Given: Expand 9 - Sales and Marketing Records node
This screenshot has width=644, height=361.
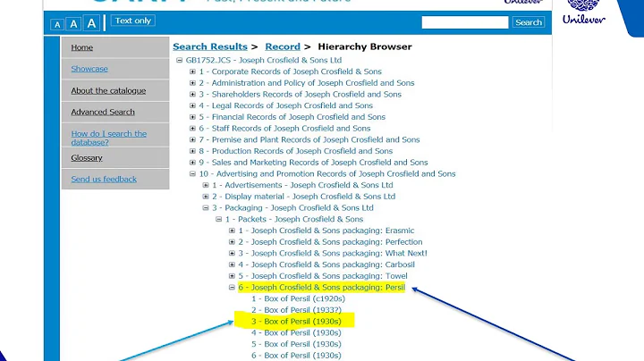Looking at the screenshot, I should coord(192,163).
